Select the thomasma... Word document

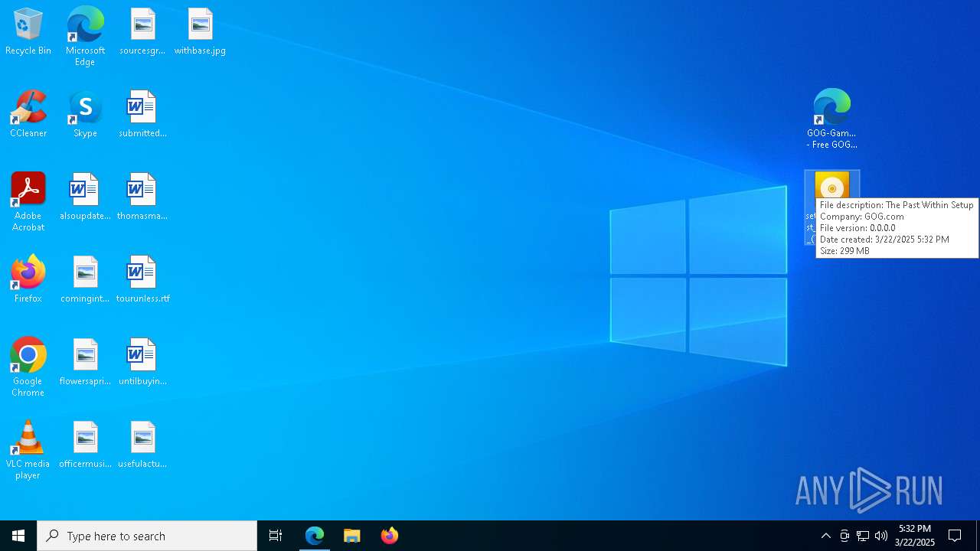142,197
